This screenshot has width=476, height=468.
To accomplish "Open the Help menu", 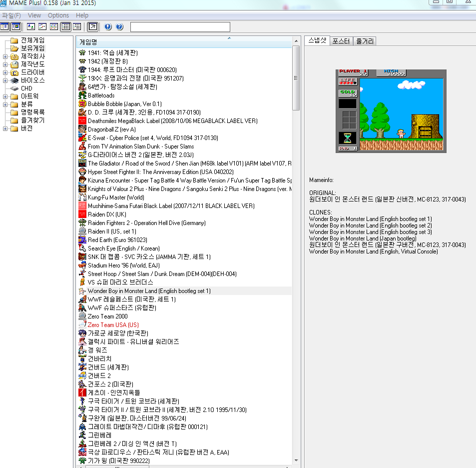I will click(x=82, y=15).
